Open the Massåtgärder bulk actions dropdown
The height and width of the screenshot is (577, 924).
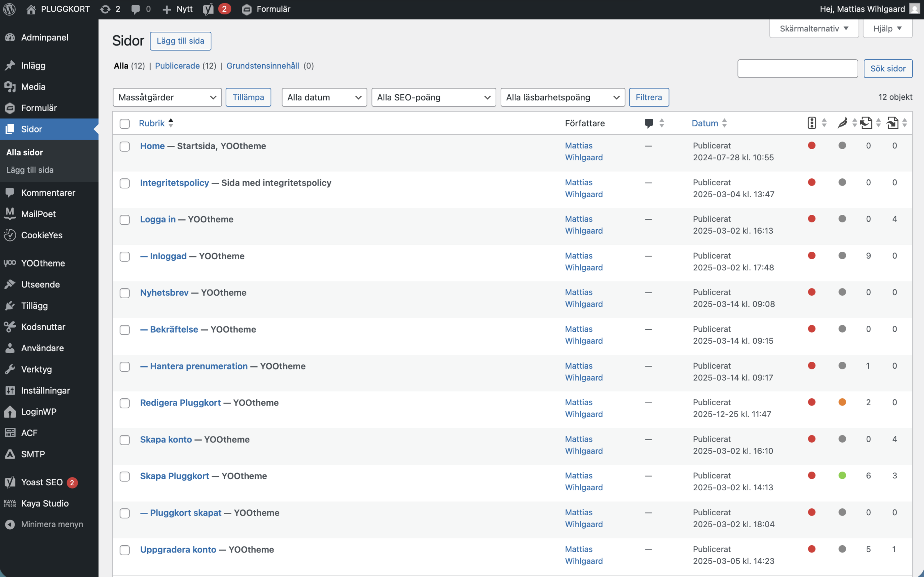167,97
